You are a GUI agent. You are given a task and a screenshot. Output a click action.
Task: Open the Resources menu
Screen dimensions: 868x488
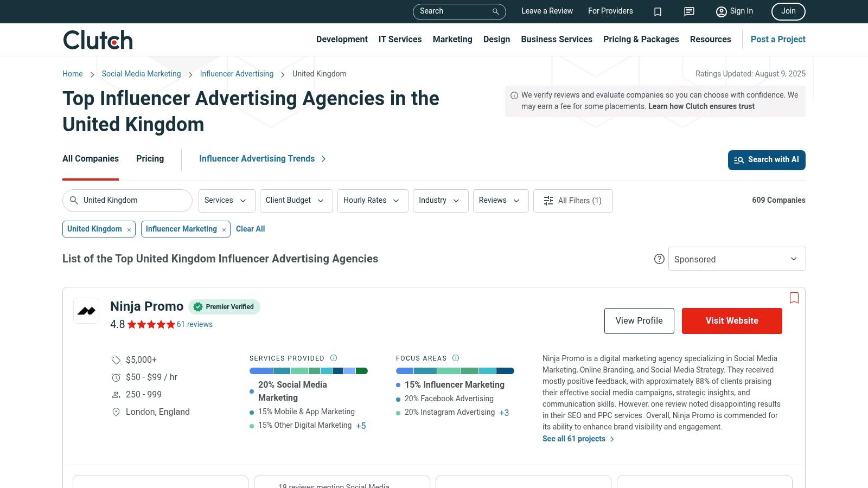point(710,39)
